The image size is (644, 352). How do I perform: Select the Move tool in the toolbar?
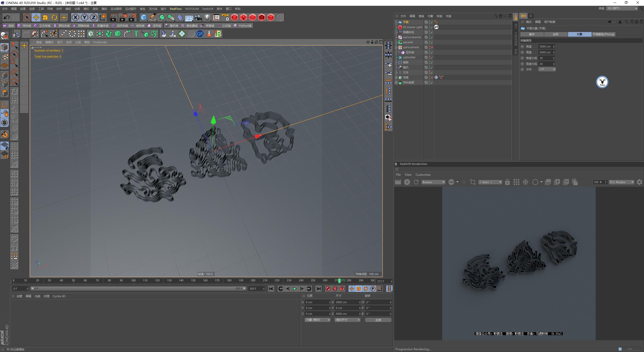pyautogui.click(x=36, y=17)
